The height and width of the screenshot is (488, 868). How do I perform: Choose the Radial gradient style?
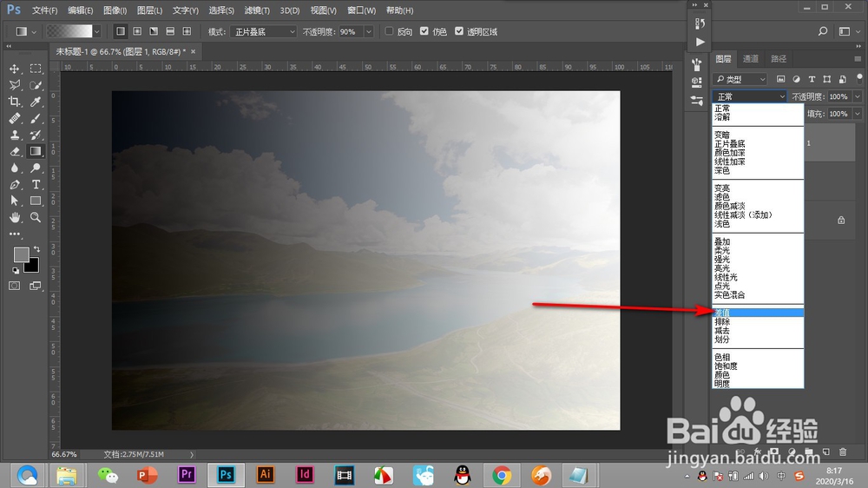pyautogui.click(x=137, y=31)
